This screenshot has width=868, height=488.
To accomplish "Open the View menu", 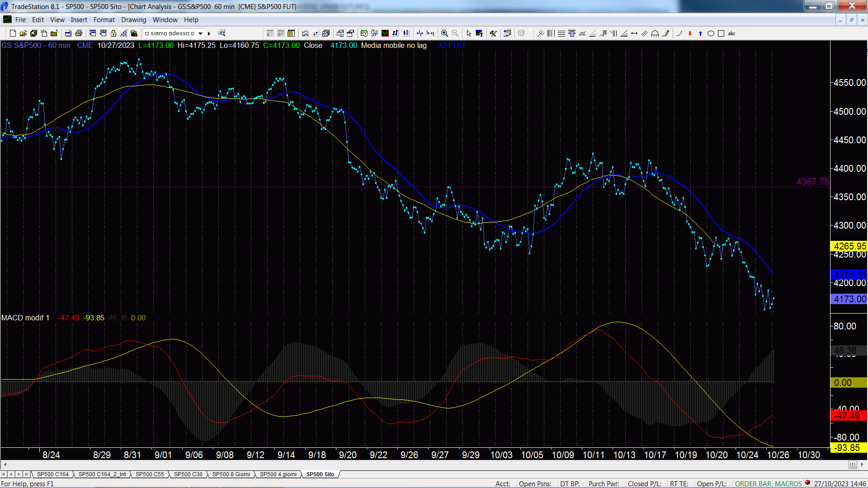I will click(57, 20).
